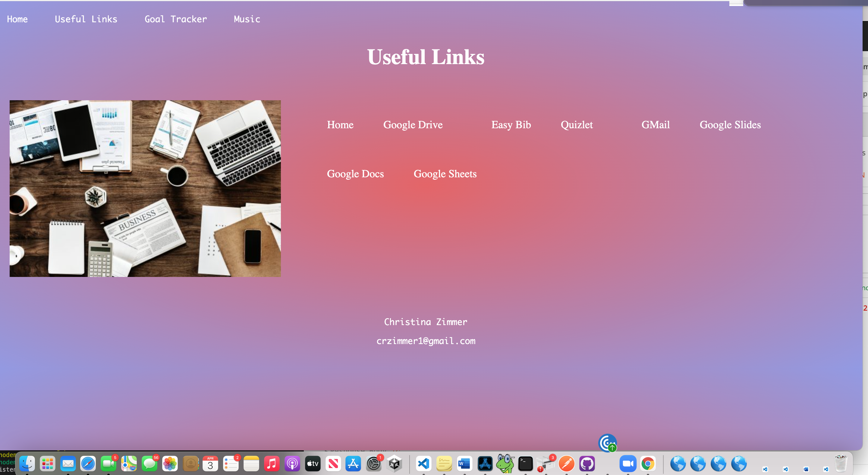Go to Music page in navbar
Screen dimensions: 868x475
tap(247, 19)
